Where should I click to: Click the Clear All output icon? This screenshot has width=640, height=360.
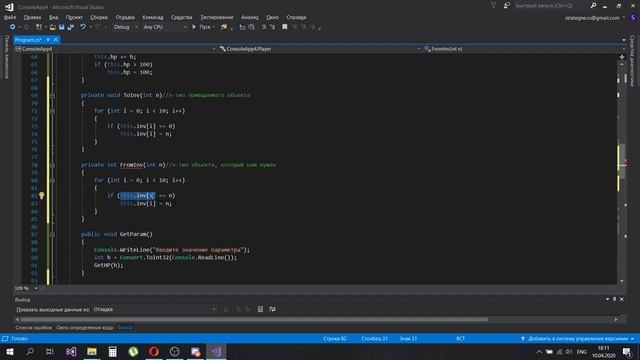point(260,309)
